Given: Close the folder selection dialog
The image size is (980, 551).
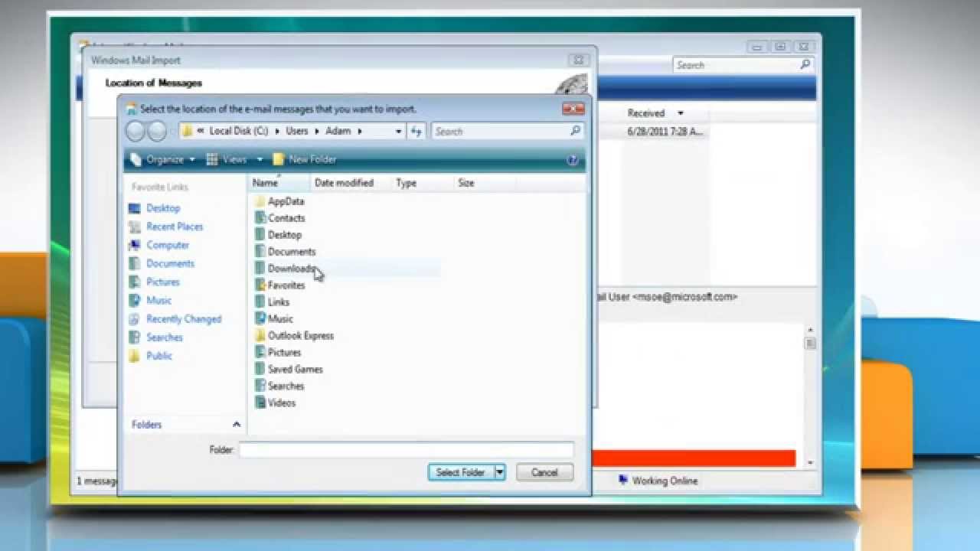Looking at the screenshot, I should click(x=573, y=109).
